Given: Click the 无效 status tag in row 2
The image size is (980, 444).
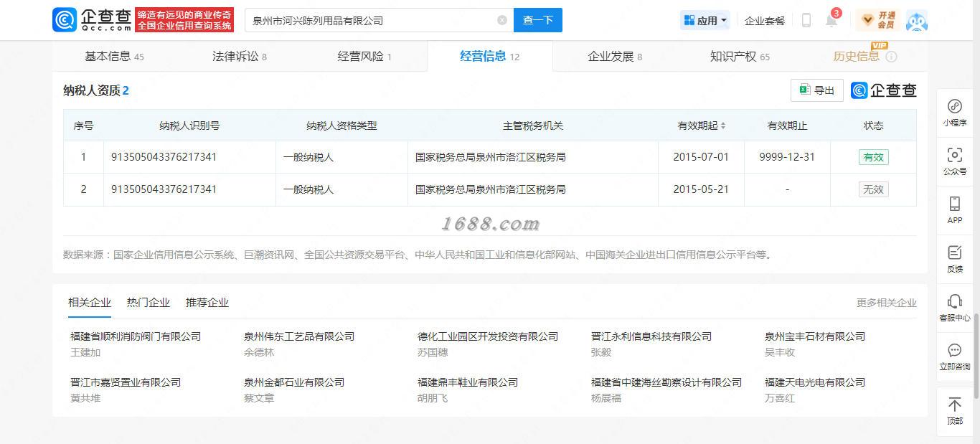Looking at the screenshot, I should (873, 189).
